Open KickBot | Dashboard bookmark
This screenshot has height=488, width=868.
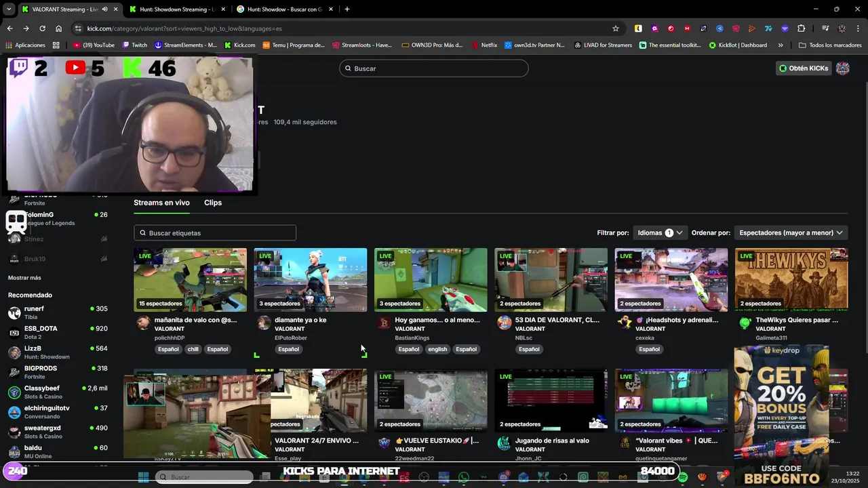tap(738, 45)
